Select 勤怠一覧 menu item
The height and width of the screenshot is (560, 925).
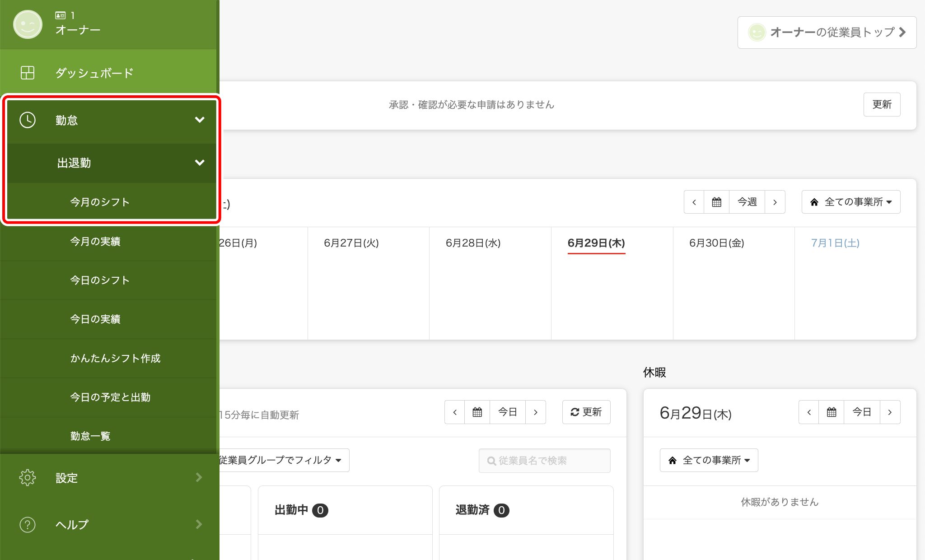click(x=108, y=436)
